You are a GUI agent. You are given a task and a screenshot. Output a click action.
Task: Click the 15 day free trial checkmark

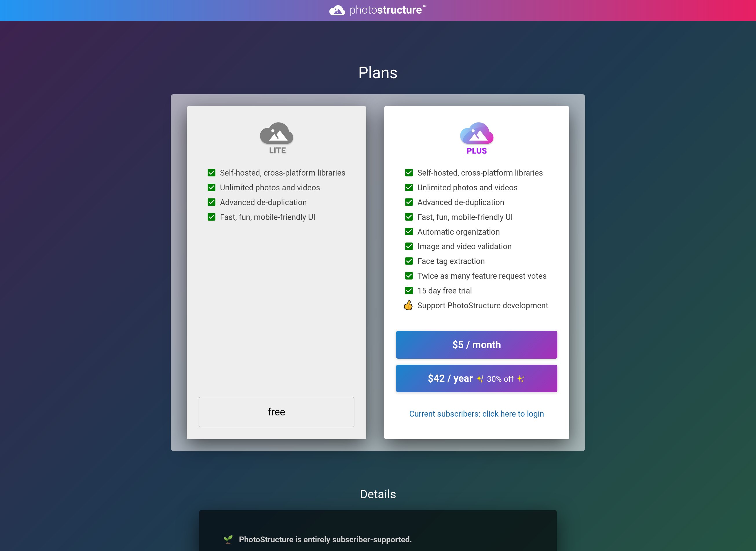pos(409,290)
